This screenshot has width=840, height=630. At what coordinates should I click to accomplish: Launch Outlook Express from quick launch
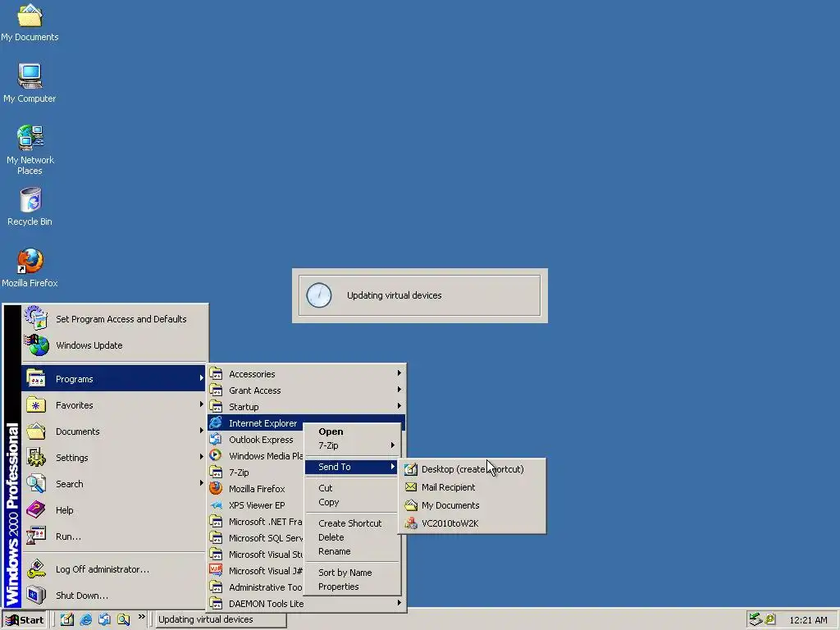104,620
